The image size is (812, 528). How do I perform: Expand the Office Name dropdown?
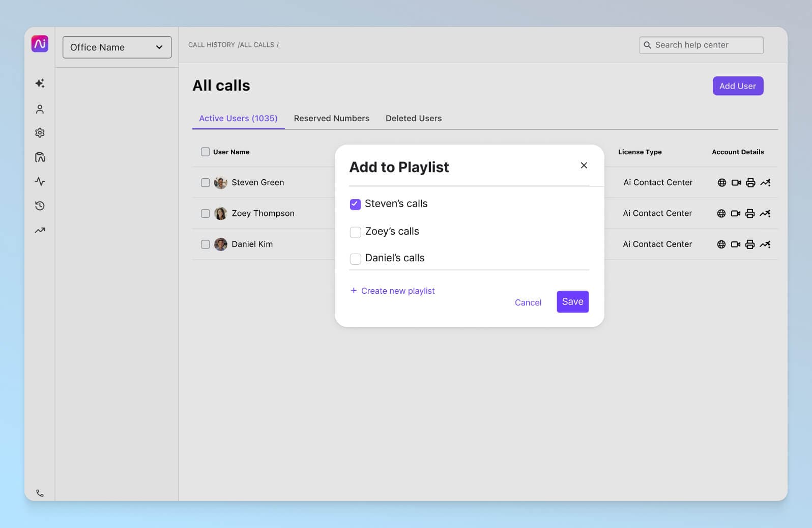117,47
